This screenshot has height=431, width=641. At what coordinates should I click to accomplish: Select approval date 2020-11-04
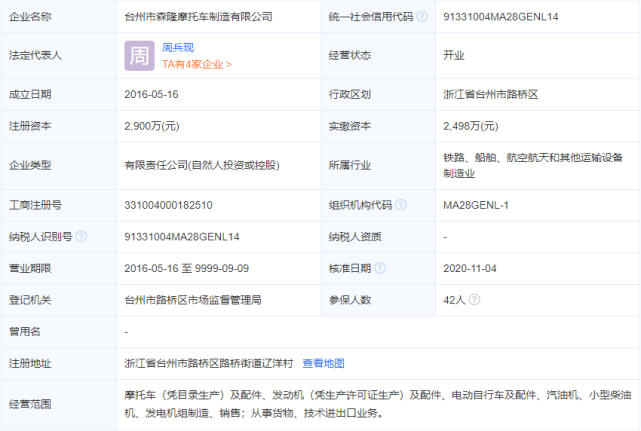[470, 268]
